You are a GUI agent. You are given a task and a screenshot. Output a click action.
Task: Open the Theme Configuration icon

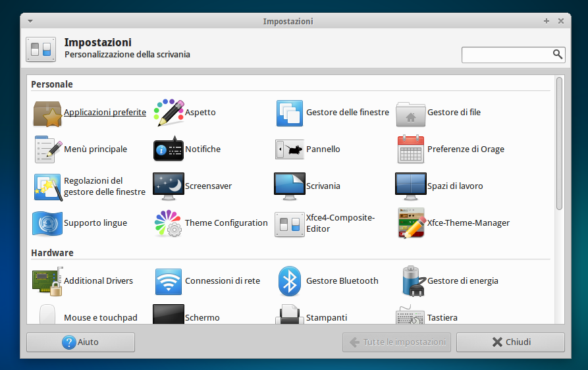click(169, 223)
